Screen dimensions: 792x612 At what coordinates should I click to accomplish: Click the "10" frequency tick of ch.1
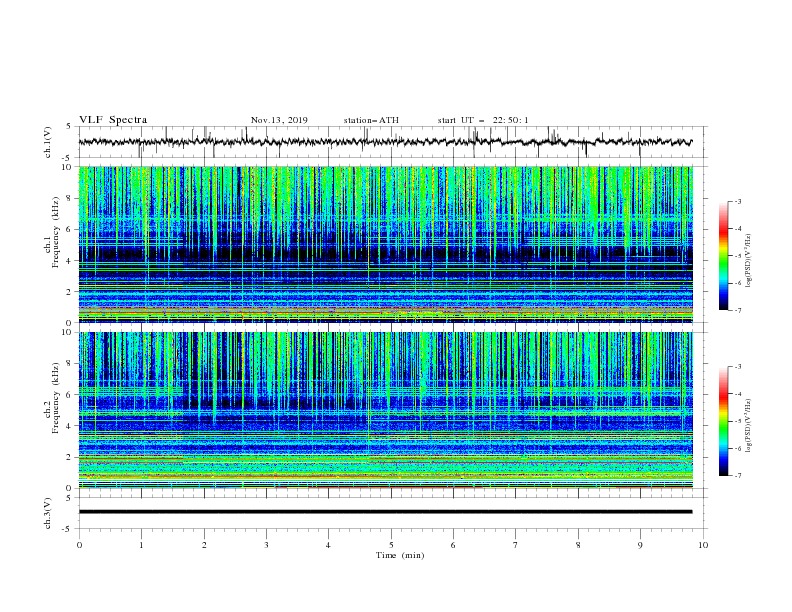click(x=67, y=167)
